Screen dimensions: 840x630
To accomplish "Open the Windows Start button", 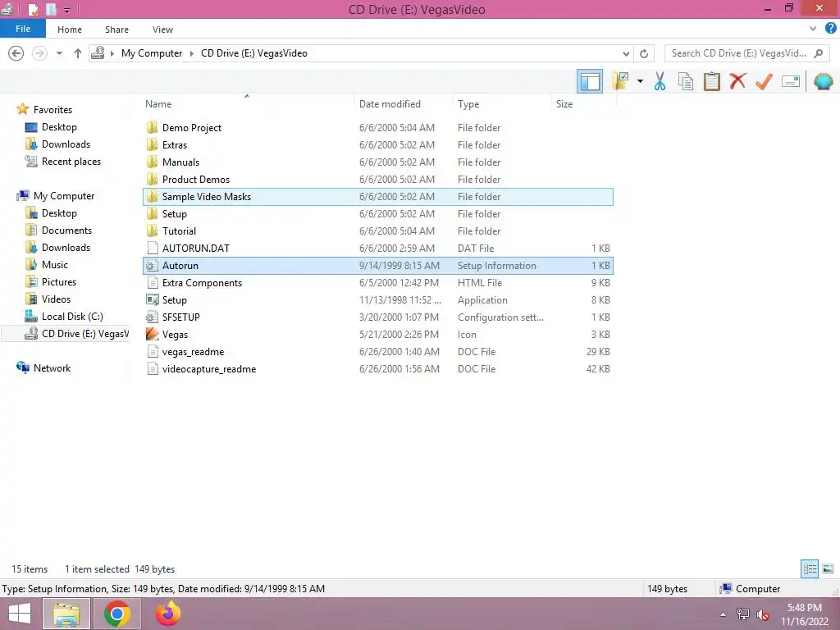I will [20, 614].
